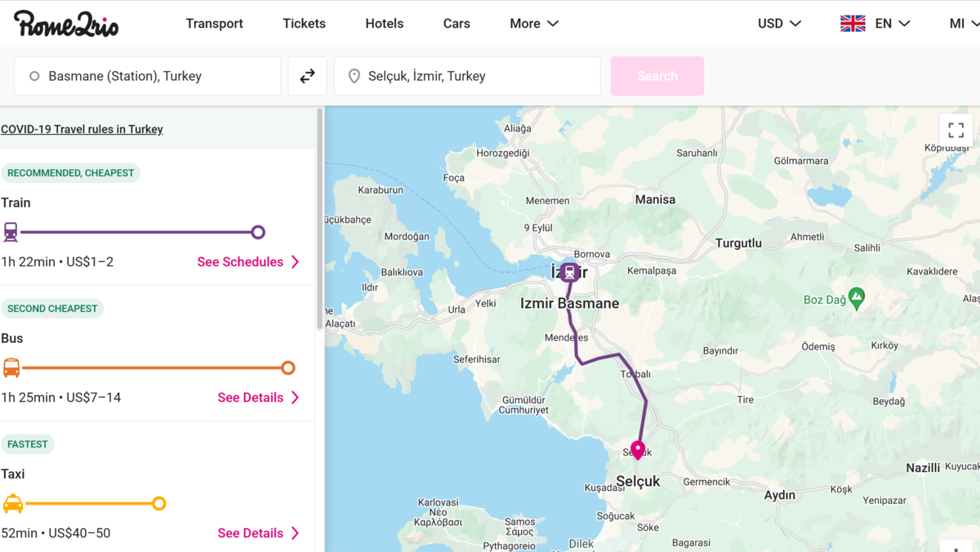Screen dimensions: 980x552
Task: Open the EN language dropdown
Action: coord(875,24)
